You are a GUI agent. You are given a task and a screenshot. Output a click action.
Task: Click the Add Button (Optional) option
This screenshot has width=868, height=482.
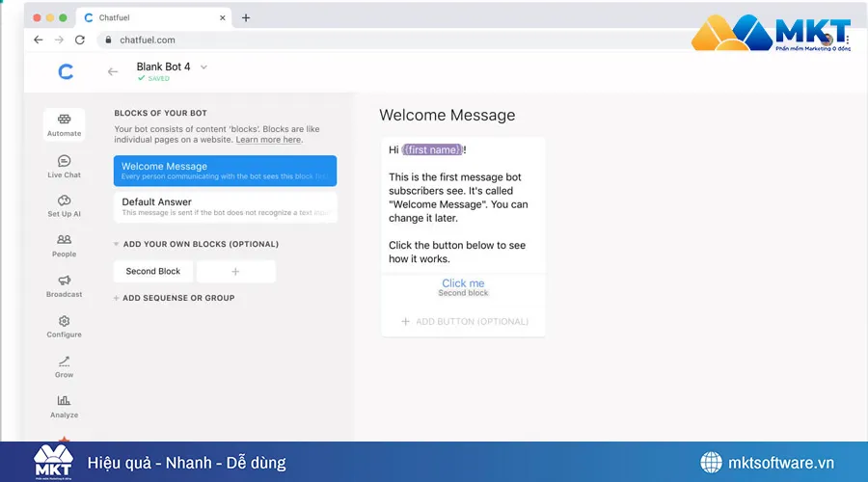point(464,322)
